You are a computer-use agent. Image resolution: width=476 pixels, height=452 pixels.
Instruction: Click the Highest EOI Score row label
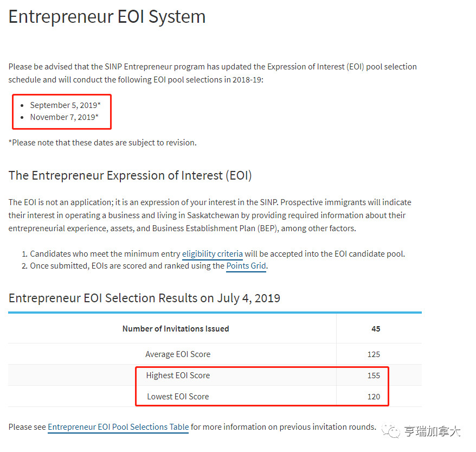click(x=178, y=375)
